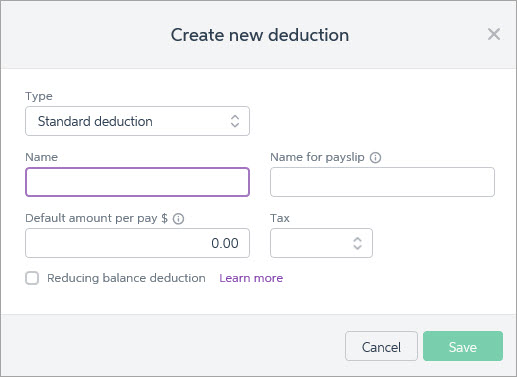Click the Tax field label
Image resolution: width=517 pixels, height=377 pixels.
(x=280, y=218)
